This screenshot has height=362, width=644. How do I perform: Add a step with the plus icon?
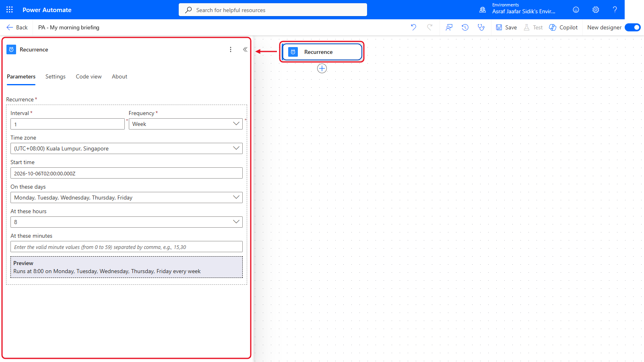(x=322, y=68)
